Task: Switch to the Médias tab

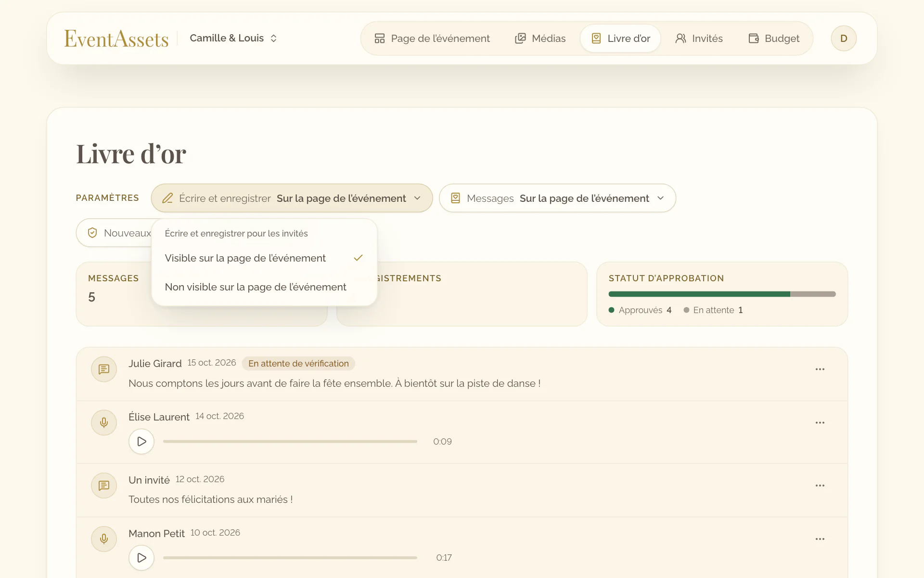Action: pyautogui.click(x=540, y=39)
